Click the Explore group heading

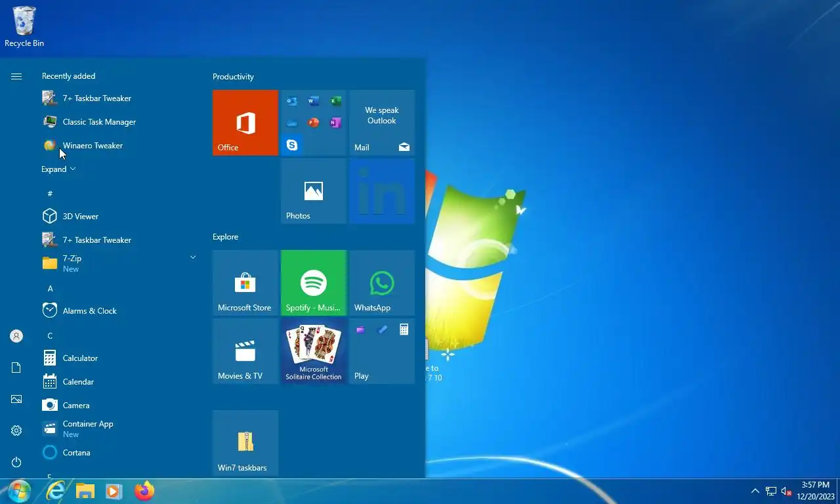click(x=225, y=237)
